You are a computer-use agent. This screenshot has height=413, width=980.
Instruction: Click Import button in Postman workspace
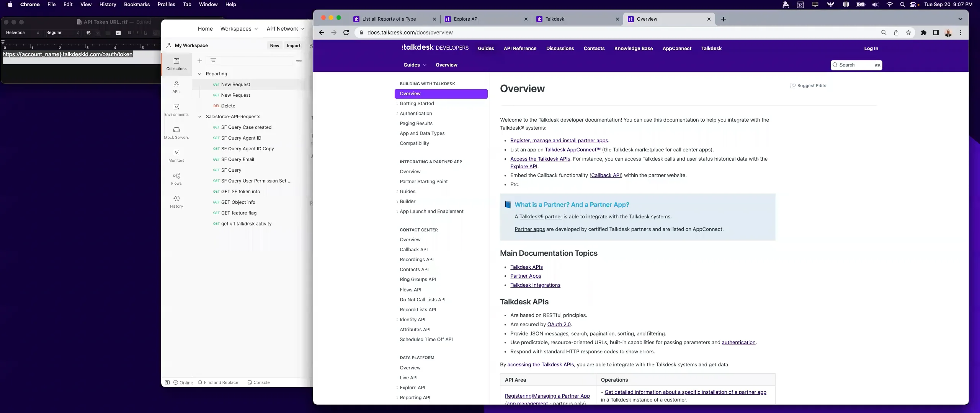(294, 46)
